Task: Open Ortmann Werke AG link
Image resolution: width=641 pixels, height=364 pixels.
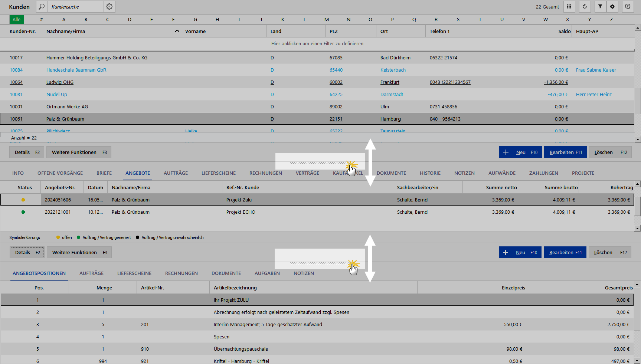Action: pyautogui.click(x=67, y=107)
